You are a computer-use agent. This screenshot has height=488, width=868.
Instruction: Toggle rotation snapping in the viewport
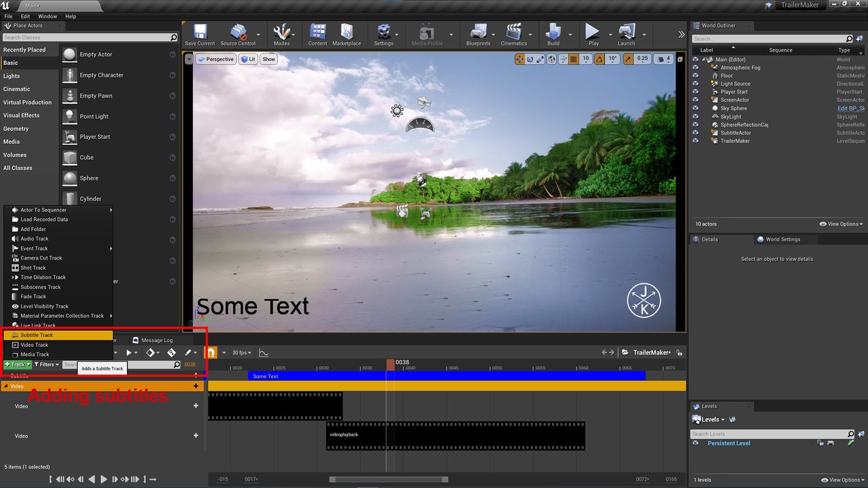point(599,59)
